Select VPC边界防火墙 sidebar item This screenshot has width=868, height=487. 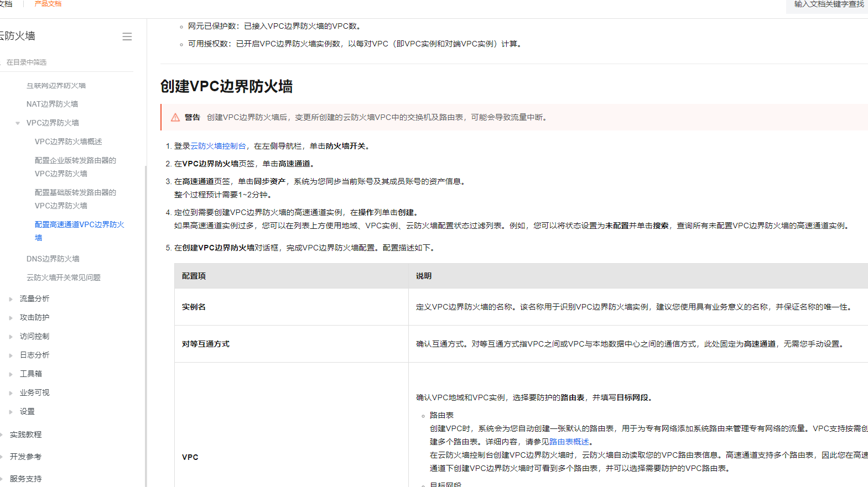click(x=53, y=123)
